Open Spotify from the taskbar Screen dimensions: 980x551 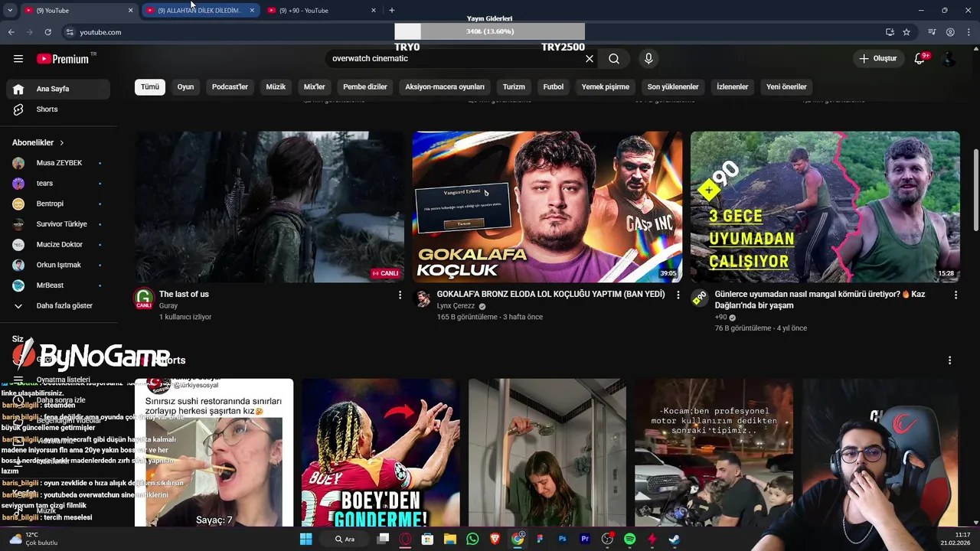tap(629, 539)
